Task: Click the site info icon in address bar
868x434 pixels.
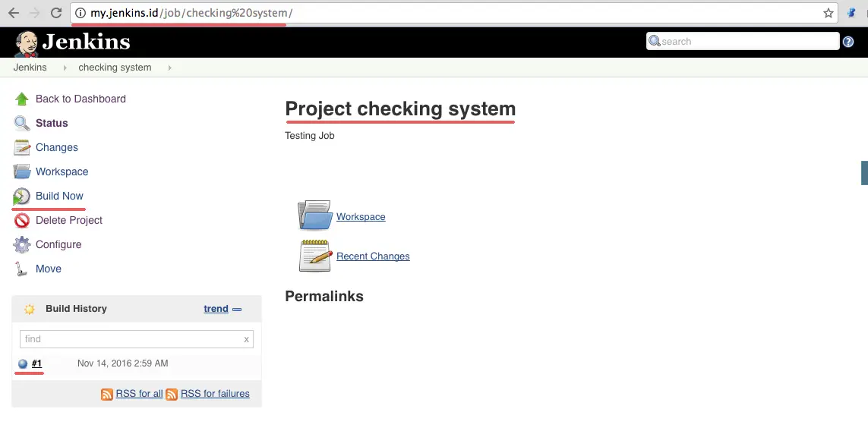Action: 80,13
